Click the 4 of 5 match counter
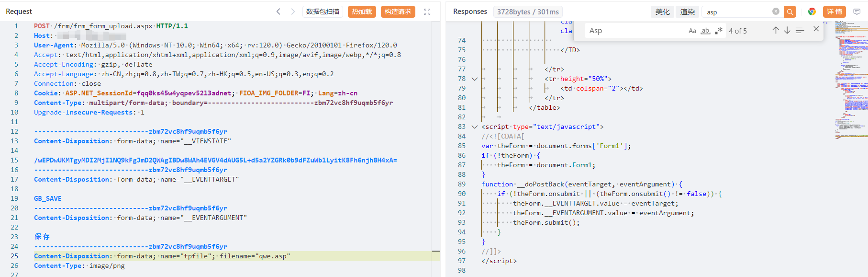Screen dimensions: 868x277 coord(737,31)
